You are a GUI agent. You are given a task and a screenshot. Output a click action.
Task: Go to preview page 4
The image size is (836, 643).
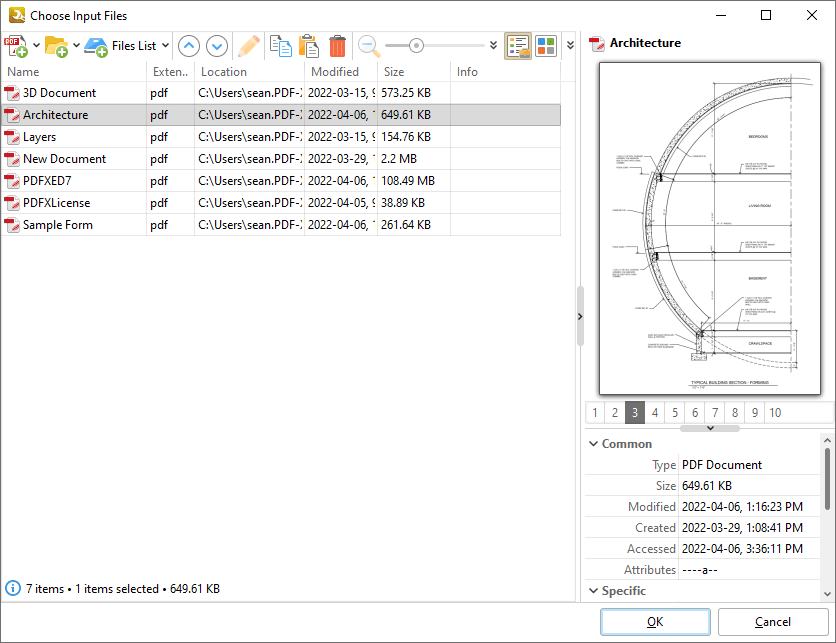pyautogui.click(x=655, y=413)
